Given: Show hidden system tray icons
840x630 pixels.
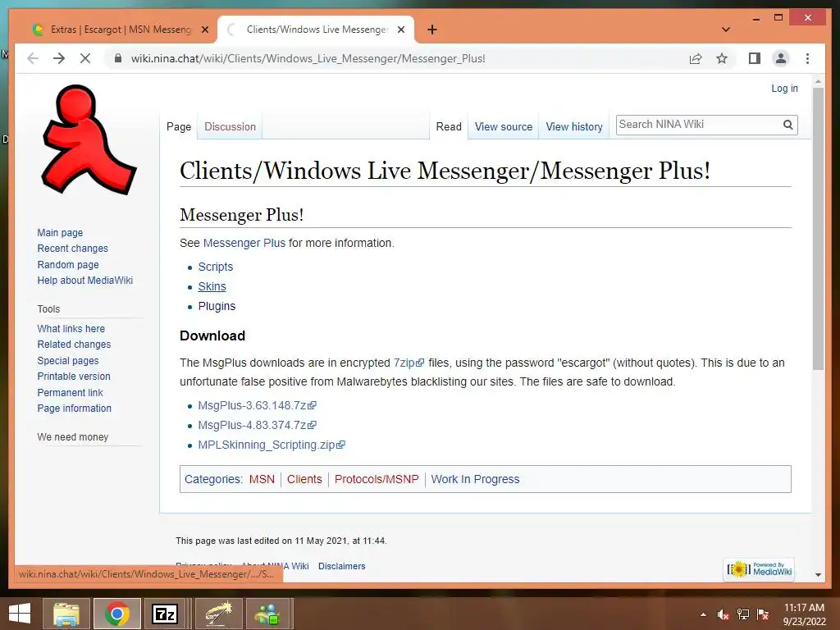Looking at the screenshot, I should pos(703,614).
